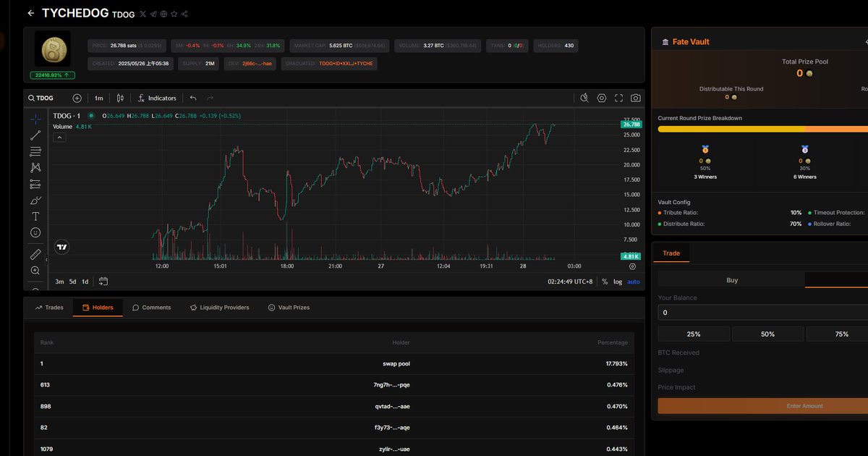Switch to the Liquidity Providers tab
The image size is (868, 456).
[220, 308]
